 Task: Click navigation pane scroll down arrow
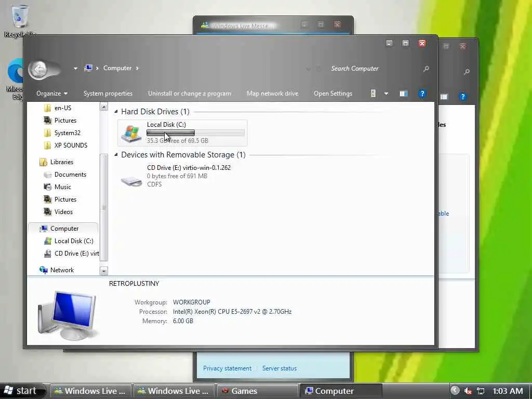tap(104, 271)
